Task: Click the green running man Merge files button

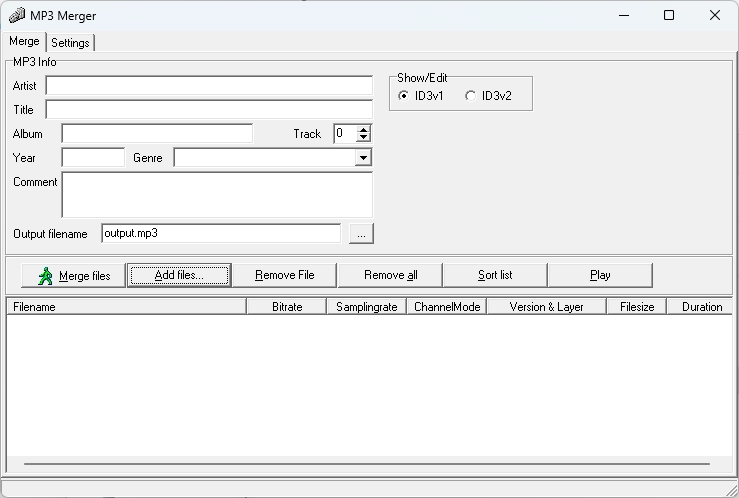Action: click(x=74, y=276)
